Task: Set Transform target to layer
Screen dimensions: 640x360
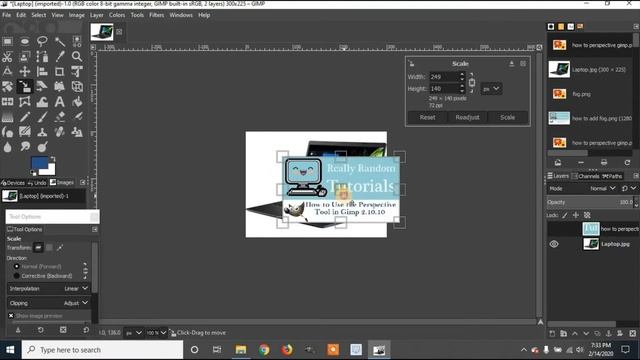Action: coord(38,247)
